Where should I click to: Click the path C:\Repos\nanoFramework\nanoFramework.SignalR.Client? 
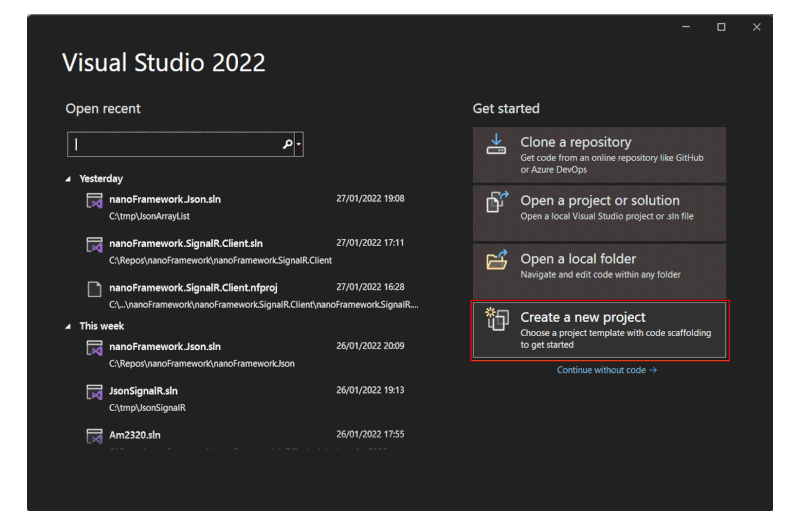click(220, 261)
